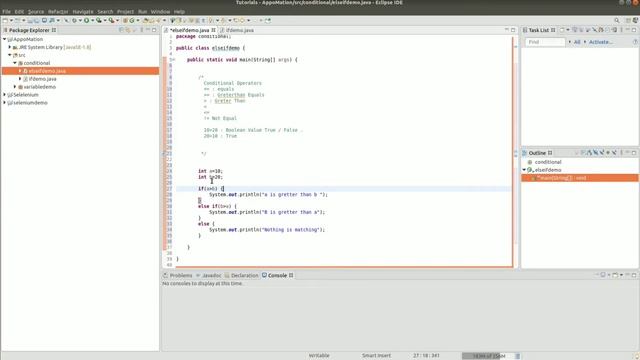Launch Debug from the bug toolbar icon
This screenshot has width=640, height=360.
pos(74,20)
